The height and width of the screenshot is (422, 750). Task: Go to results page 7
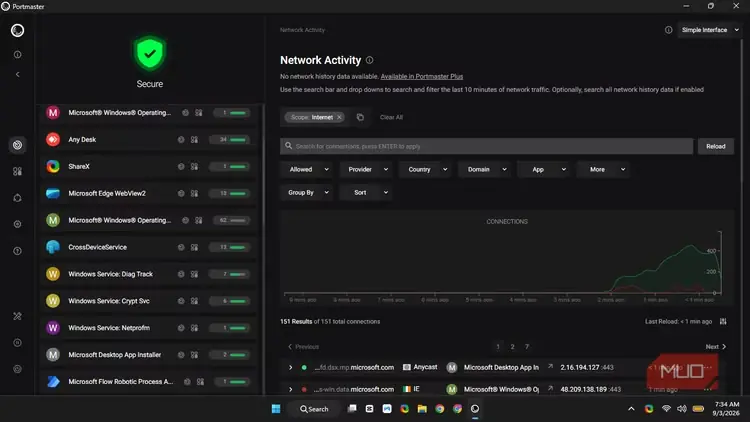[527, 346]
